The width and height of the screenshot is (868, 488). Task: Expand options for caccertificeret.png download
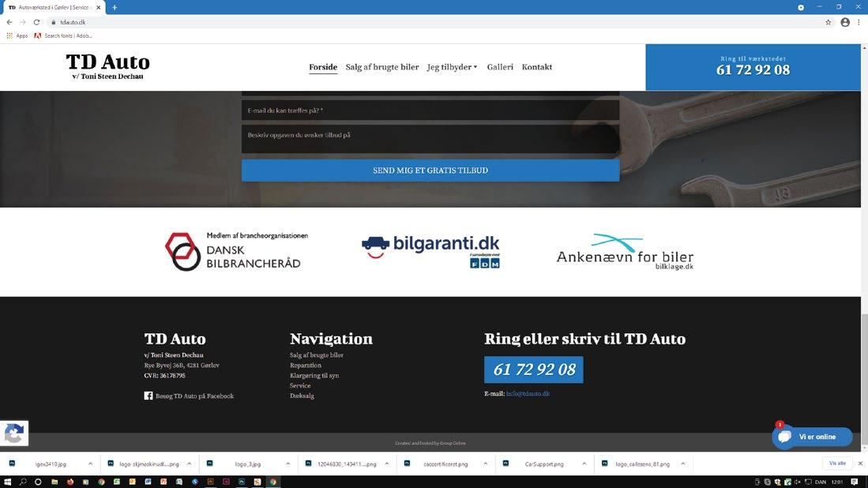(x=486, y=464)
